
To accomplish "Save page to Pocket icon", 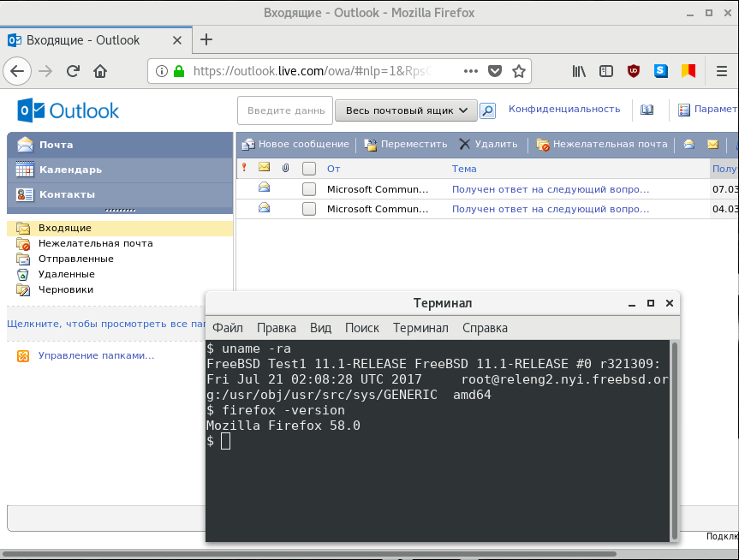I will click(494, 71).
